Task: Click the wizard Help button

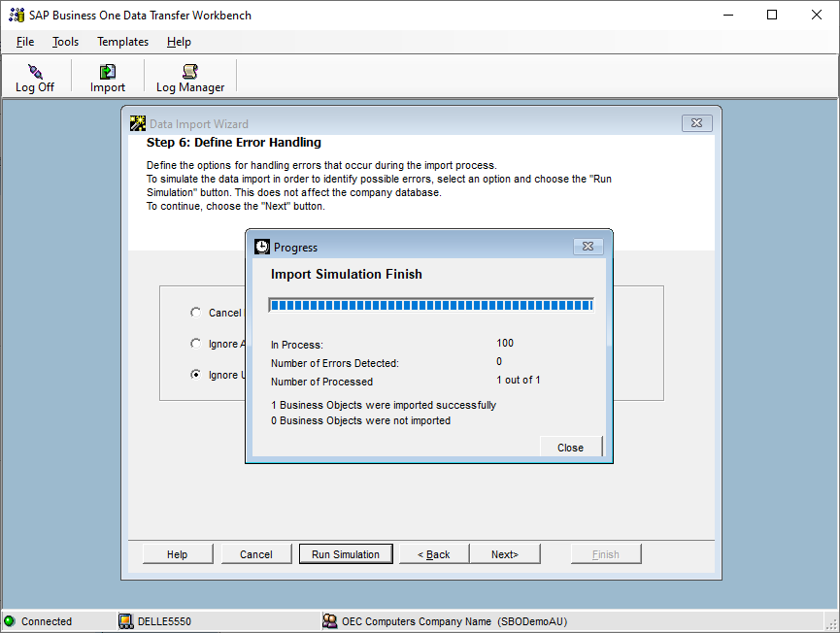Action: point(178,554)
